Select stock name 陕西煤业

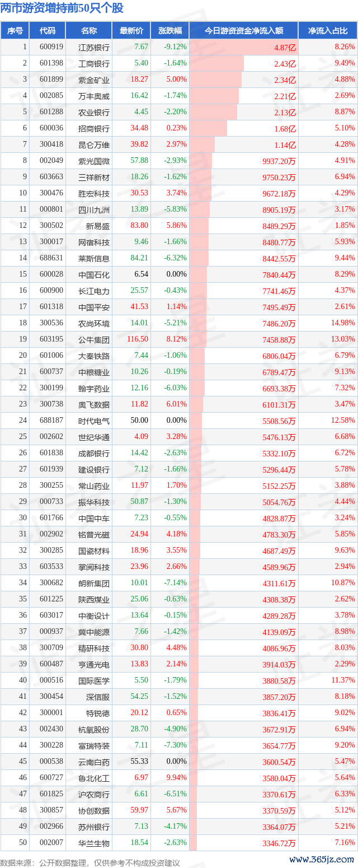[95, 600]
